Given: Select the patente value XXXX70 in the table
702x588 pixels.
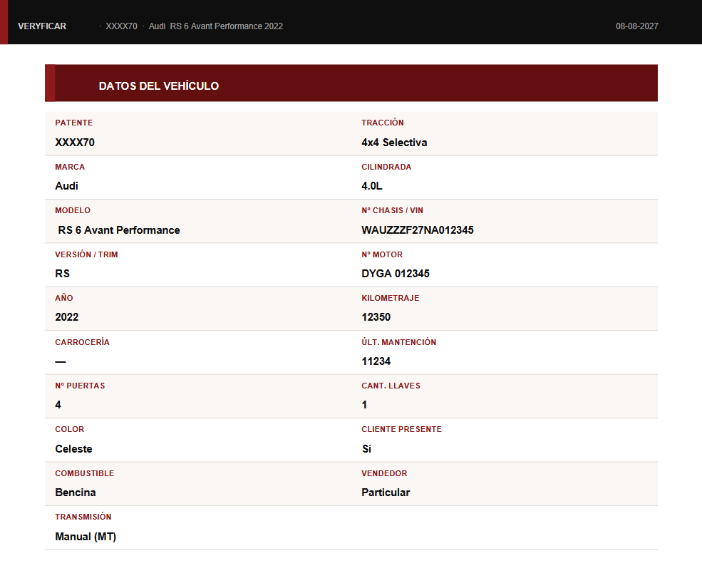Looking at the screenshot, I should pos(75,143).
